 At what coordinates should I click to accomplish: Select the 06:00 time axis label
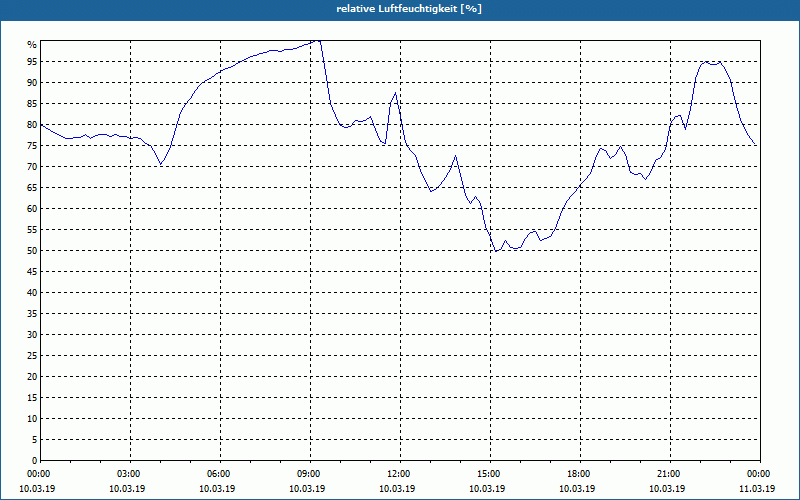point(220,474)
